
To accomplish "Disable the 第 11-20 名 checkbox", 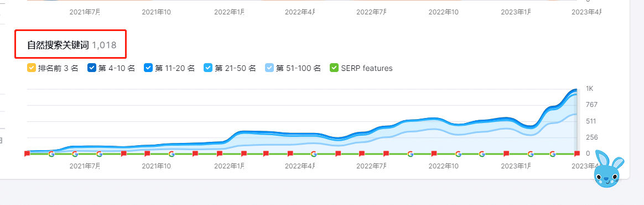I will [x=148, y=68].
